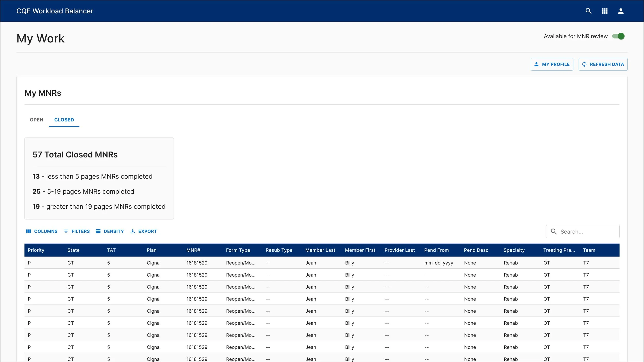Click the search icon in header
This screenshot has width=644, height=362.
588,11
